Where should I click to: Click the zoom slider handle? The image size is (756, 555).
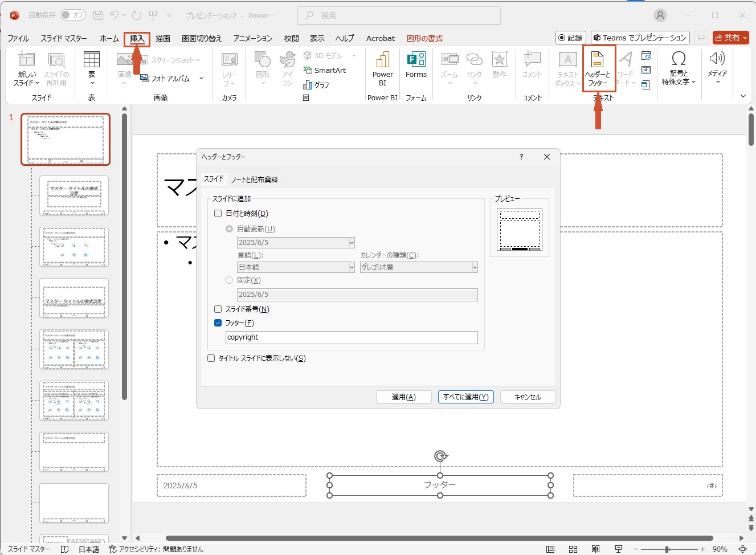pyautogui.click(x=667, y=549)
